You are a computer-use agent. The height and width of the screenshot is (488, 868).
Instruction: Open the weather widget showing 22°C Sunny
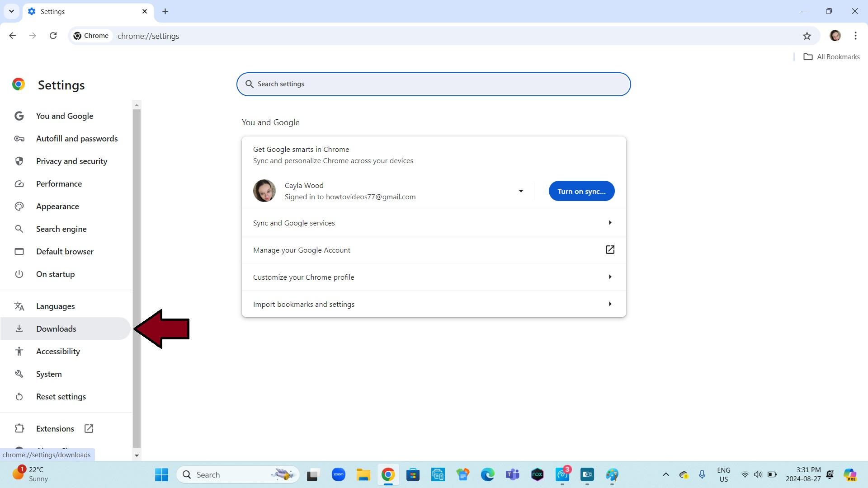click(x=31, y=474)
